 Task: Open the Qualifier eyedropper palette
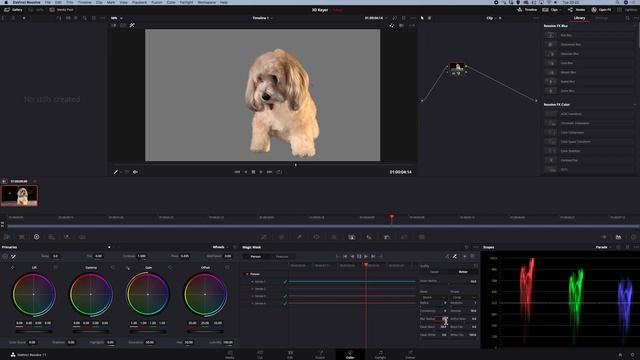pyautogui.click(x=299, y=237)
